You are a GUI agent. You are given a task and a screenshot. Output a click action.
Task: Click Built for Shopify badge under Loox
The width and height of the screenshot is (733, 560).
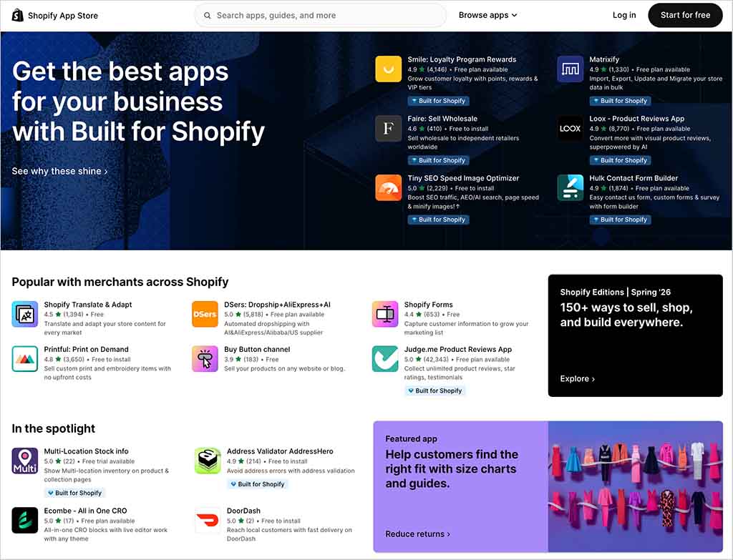620,160
